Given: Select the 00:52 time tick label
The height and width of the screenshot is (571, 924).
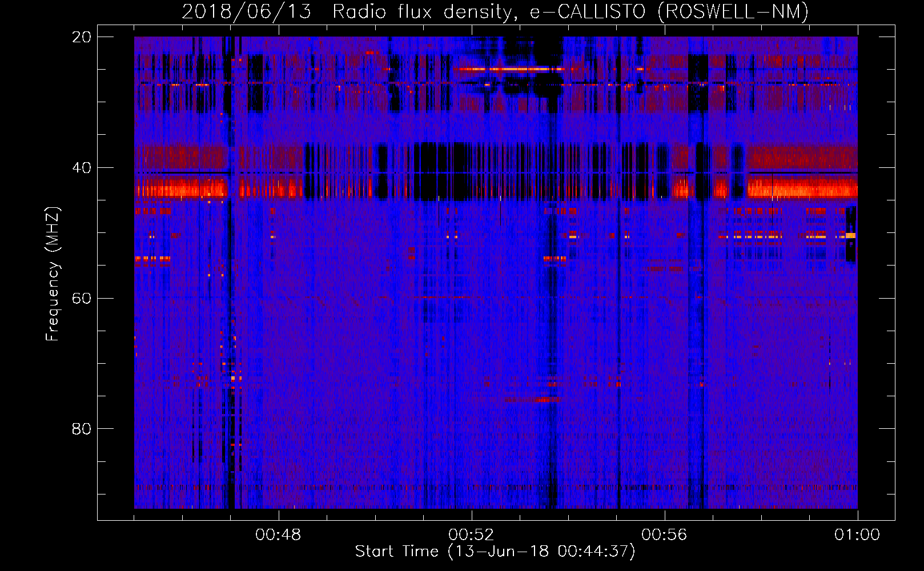Looking at the screenshot, I should click(x=471, y=535).
